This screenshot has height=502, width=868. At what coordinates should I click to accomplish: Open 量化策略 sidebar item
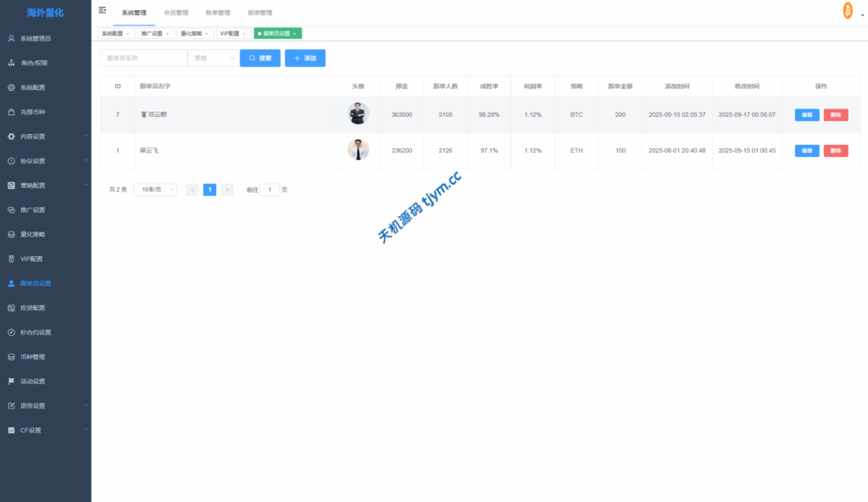[32, 234]
